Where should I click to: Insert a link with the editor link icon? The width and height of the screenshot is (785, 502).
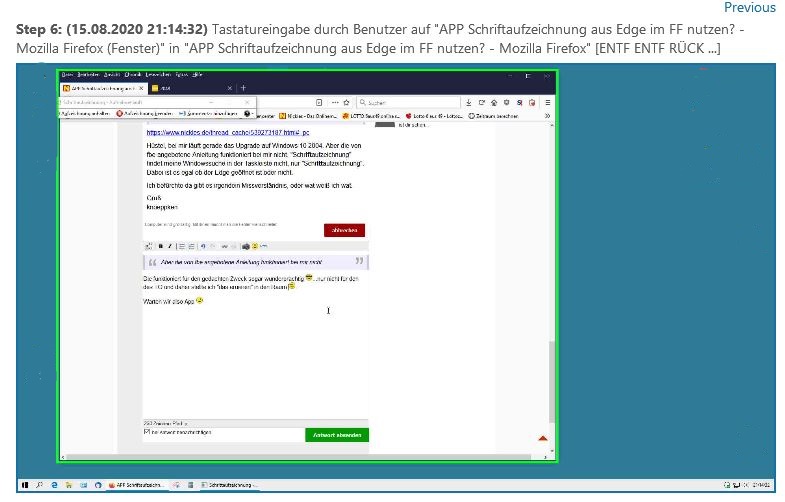click(x=225, y=246)
